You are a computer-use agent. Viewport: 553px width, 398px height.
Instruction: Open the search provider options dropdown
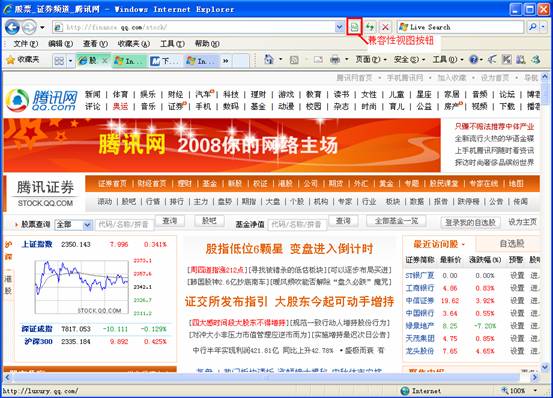(543, 27)
